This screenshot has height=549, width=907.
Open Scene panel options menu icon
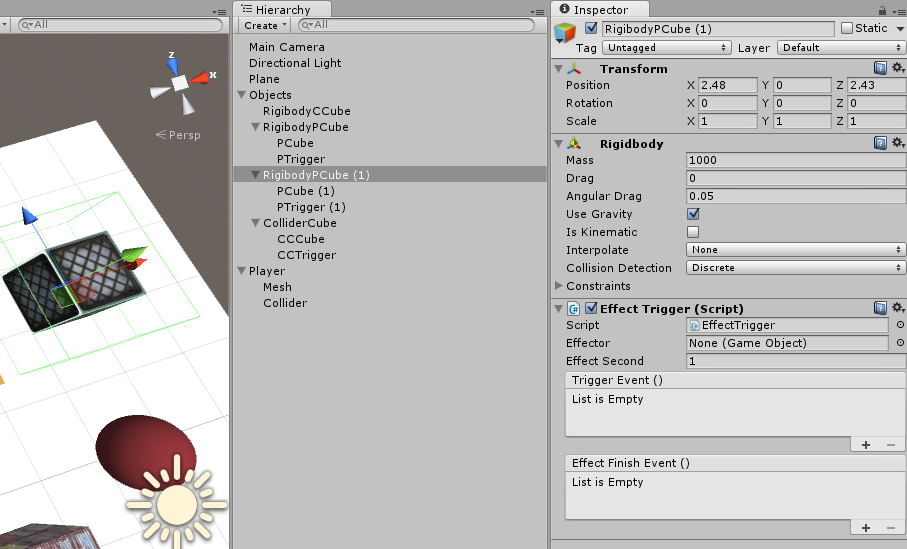coord(219,12)
